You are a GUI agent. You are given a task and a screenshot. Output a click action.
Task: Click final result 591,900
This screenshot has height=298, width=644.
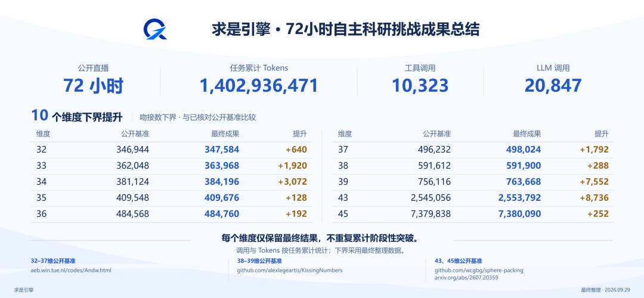(x=524, y=166)
